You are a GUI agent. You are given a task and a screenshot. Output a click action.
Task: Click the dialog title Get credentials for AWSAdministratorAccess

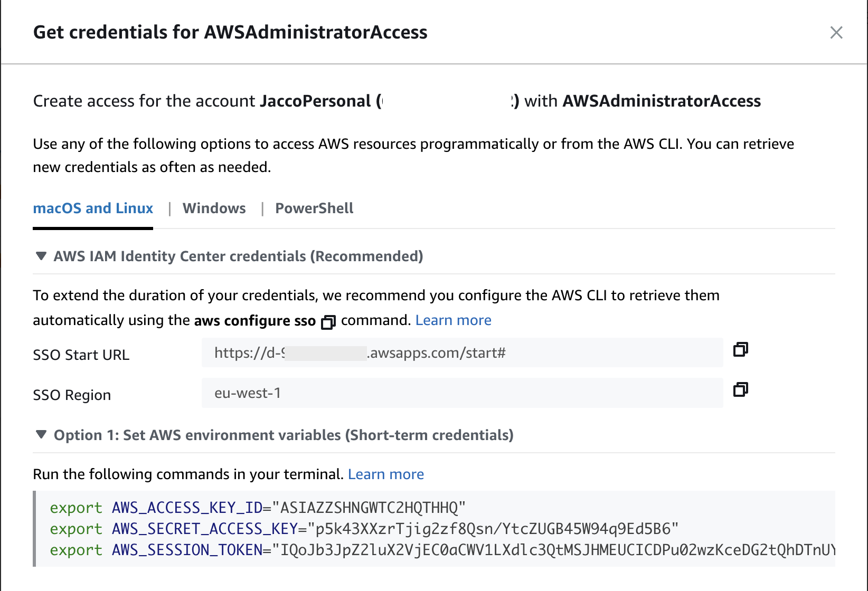pyautogui.click(x=230, y=32)
